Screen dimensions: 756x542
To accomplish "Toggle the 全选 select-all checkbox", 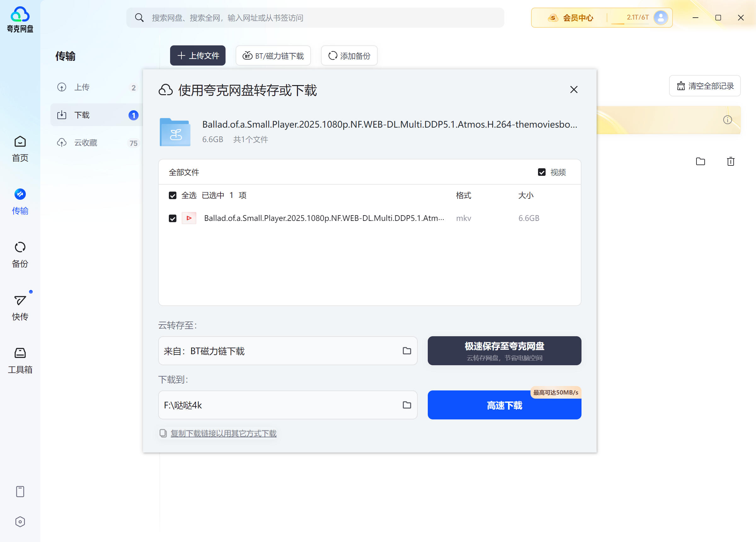I will point(172,195).
